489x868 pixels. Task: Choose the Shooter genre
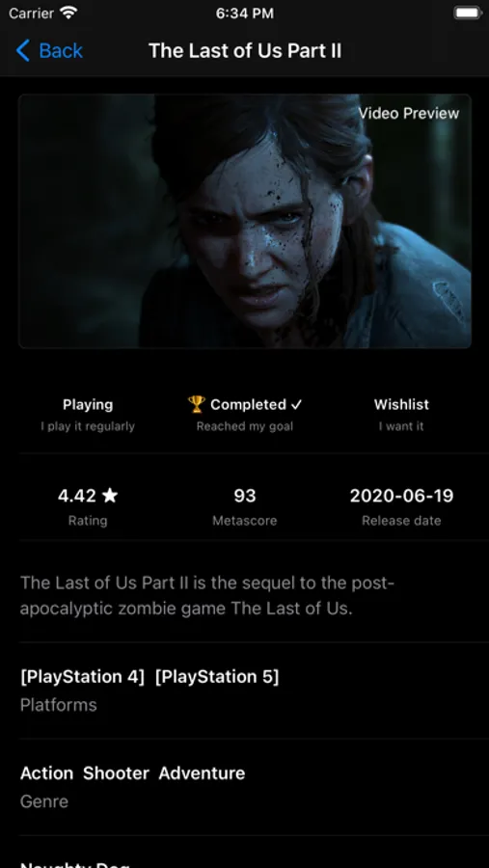(116, 773)
